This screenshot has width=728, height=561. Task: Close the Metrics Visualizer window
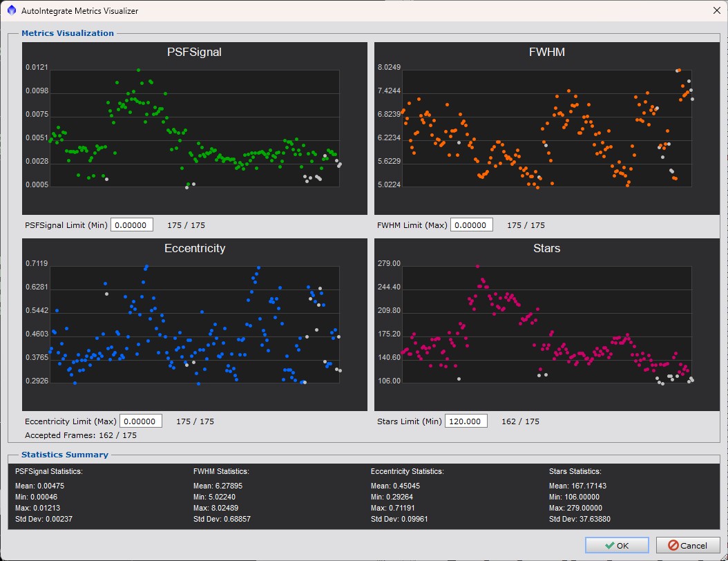(716, 10)
